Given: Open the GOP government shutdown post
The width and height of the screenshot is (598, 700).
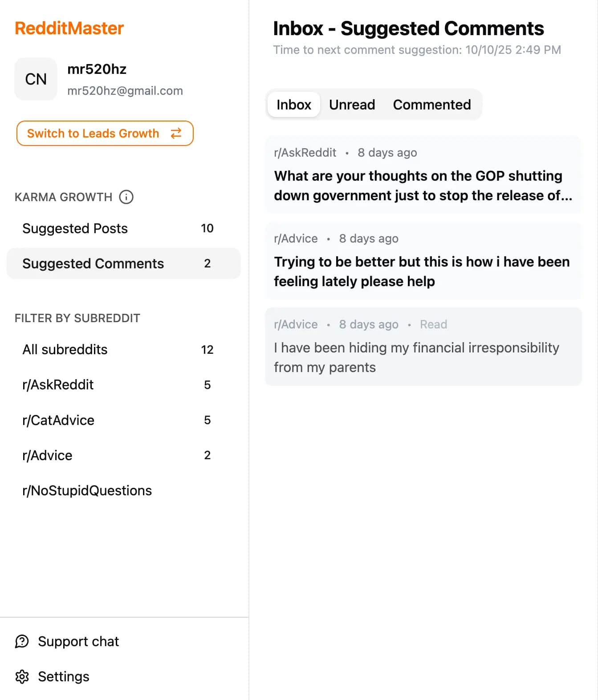Looking at the screenshot, I should click(x=423, y=186).
